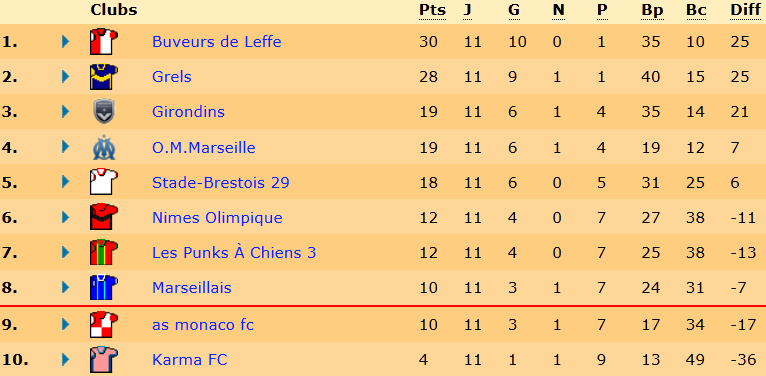Expand the arrow next to rank 1

click(65, 42)
